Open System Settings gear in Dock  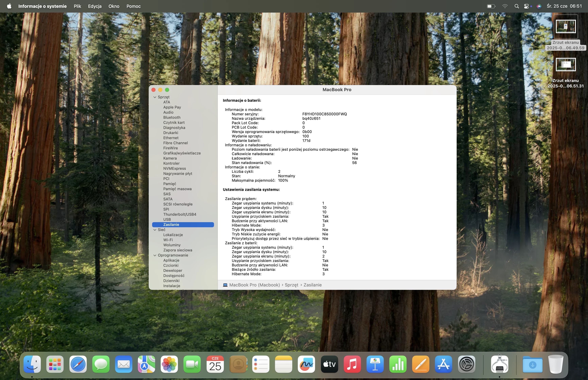click(467, 364)
